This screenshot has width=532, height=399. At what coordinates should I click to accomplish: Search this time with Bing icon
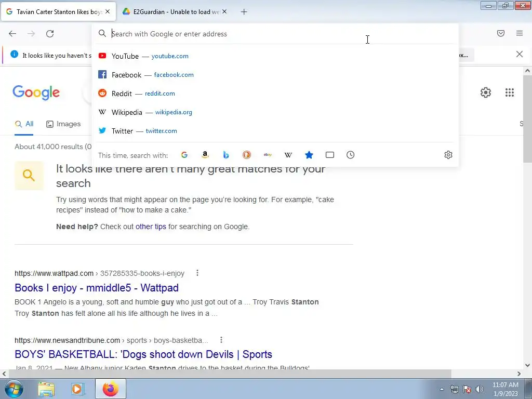pyautogui.click(x=226, y=155)
